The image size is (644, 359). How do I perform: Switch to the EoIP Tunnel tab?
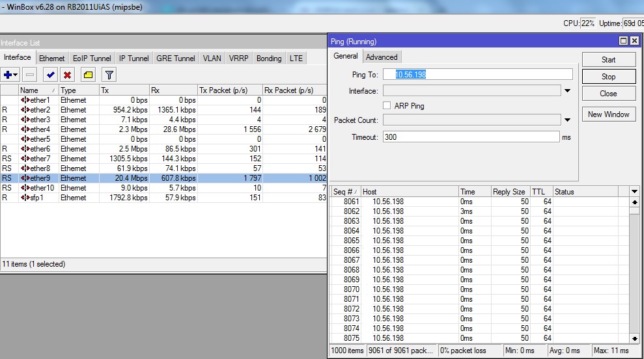click(x=92, y=58)
